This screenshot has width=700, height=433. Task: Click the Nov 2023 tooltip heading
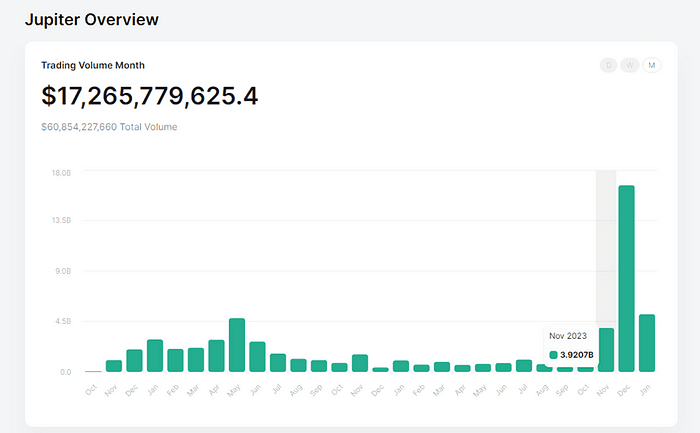point(569,335)
